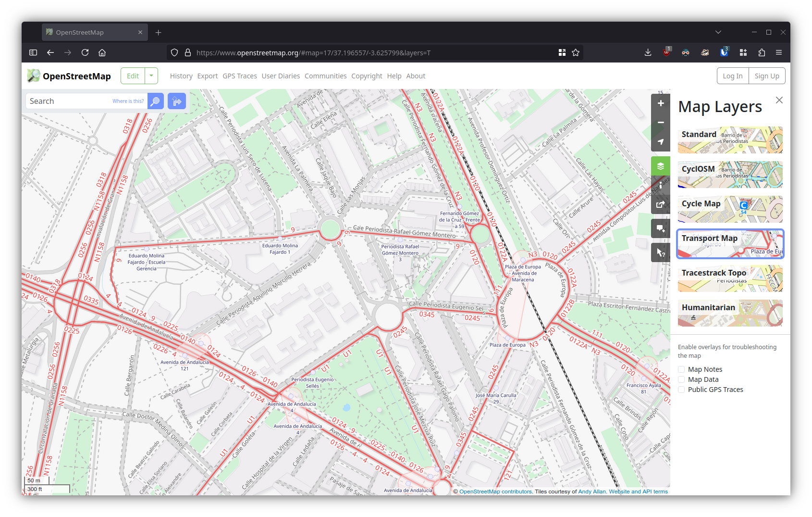Select the Cycle Map layer

730,209
